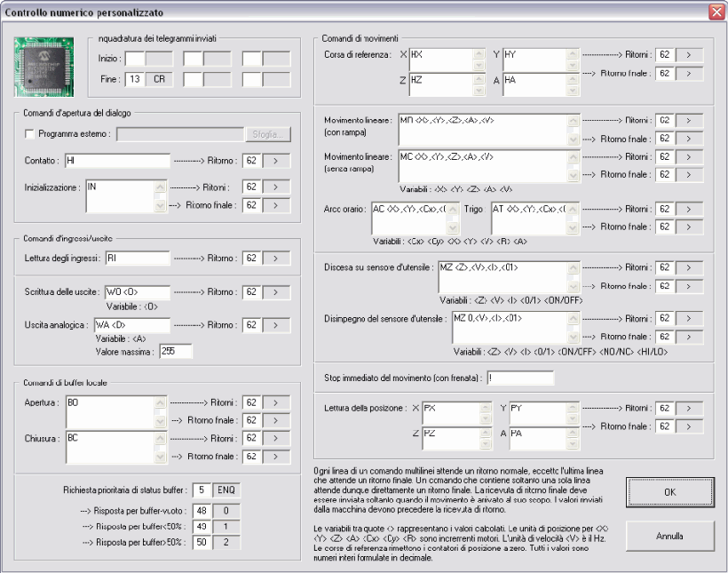728x573 pixels.
Task: Open the Corsa di referenza Ritorno finale arrow
Action: pyautogui.click(x=689, y=74)
